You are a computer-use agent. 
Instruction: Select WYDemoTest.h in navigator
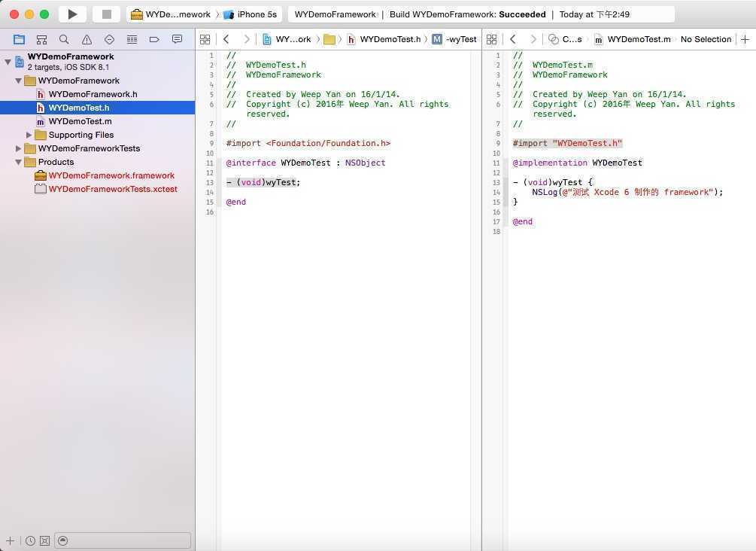point(97,108)
